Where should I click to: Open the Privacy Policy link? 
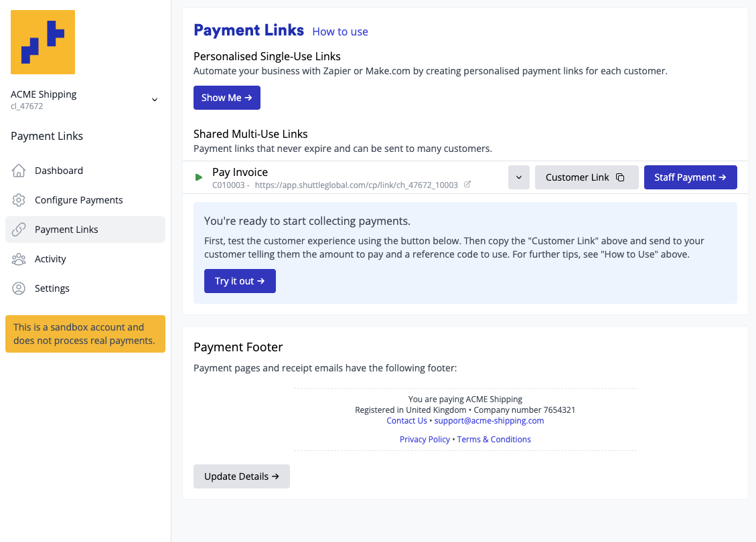425,440
